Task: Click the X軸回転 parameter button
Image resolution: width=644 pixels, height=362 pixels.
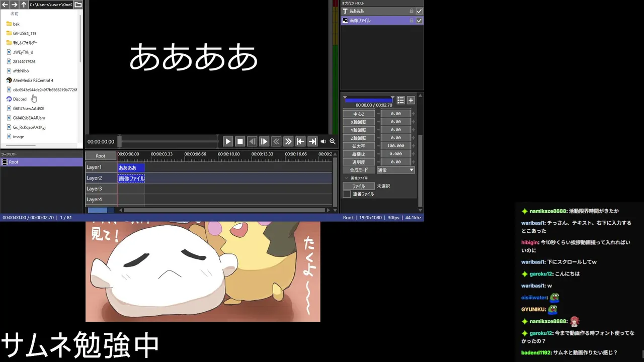Action: pos(359,122)
